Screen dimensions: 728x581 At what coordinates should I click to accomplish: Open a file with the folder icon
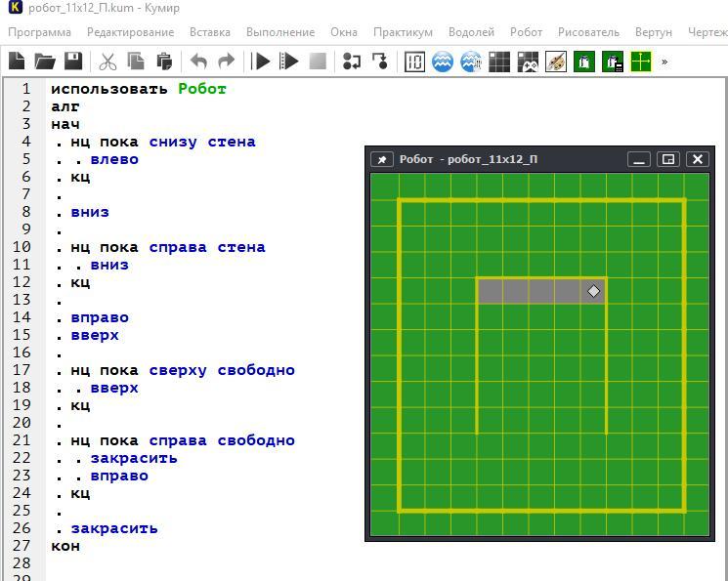coord(45,62)
